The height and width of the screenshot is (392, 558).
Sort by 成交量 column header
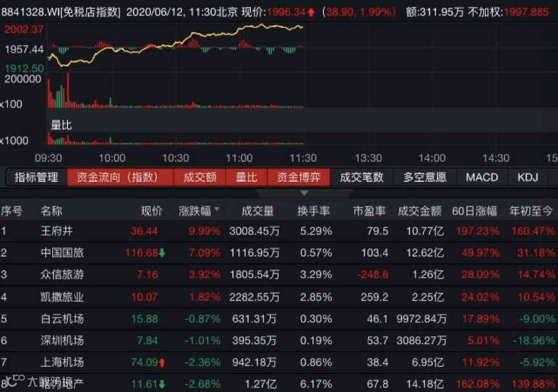pos(257,211)
